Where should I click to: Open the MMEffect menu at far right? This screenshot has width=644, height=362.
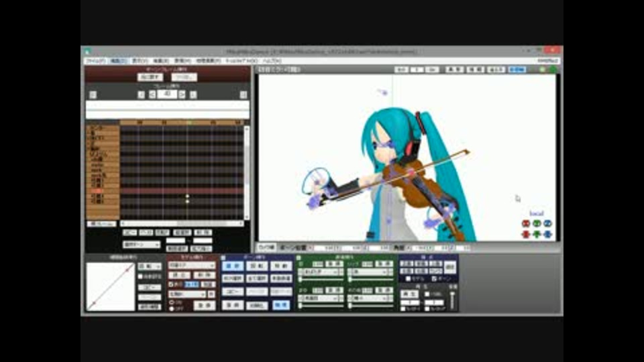(548, 61)
